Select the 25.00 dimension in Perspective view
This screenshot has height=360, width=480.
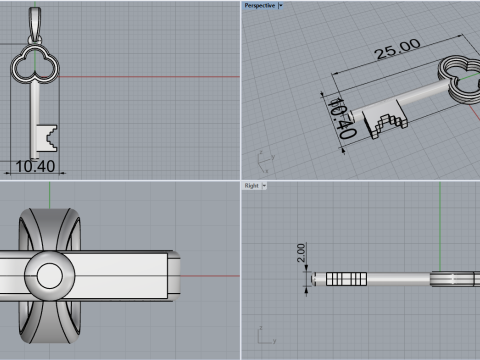point(397,49)
